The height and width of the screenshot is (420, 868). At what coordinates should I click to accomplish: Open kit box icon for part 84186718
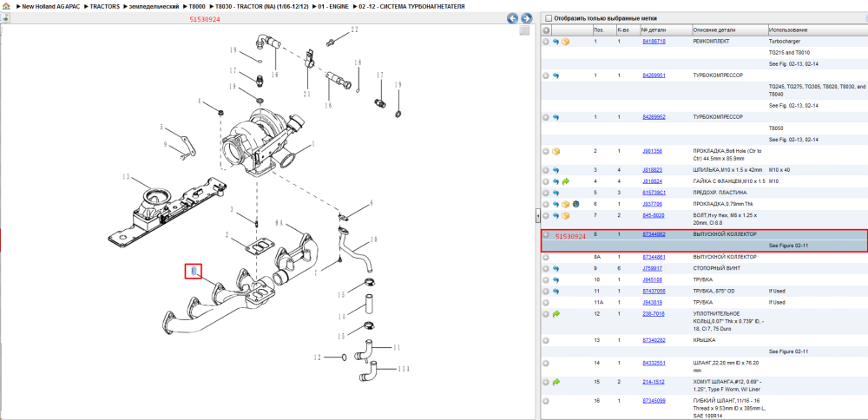tap(565, 42)
